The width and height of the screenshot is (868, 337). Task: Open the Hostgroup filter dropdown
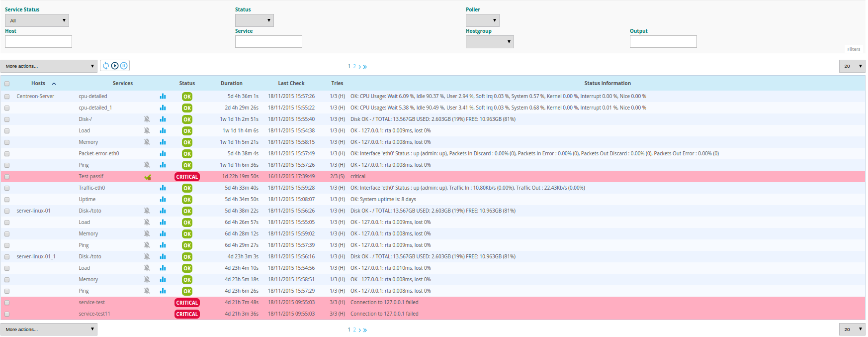tap(490, 42)
